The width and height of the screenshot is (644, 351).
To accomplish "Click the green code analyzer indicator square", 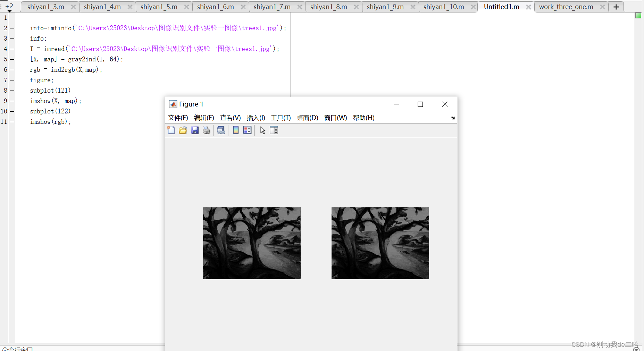I will pos(638,16).
